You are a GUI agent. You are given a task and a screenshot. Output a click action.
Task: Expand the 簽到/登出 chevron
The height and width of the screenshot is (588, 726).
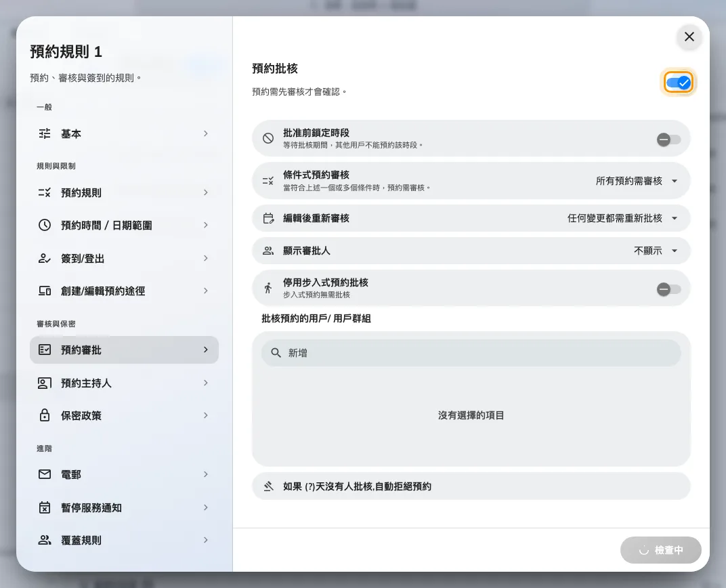[206, 258]
